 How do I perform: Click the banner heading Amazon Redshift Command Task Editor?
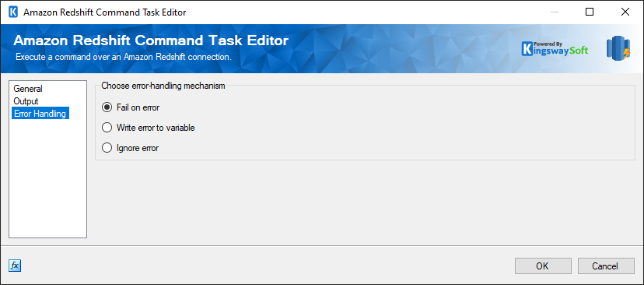(151, 40)
